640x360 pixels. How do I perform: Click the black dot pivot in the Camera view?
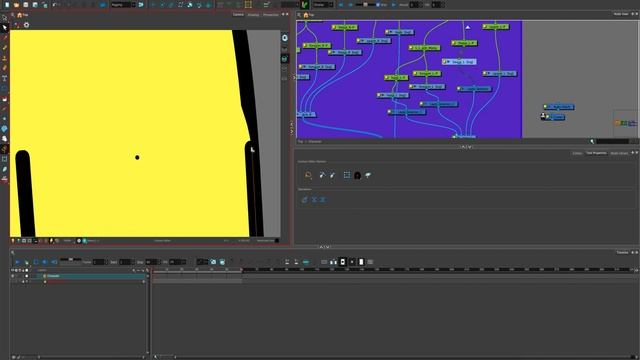click(137, 157)
